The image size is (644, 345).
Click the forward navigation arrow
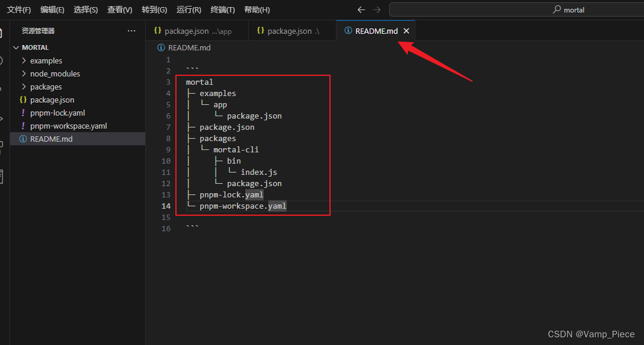pos(377,10)
